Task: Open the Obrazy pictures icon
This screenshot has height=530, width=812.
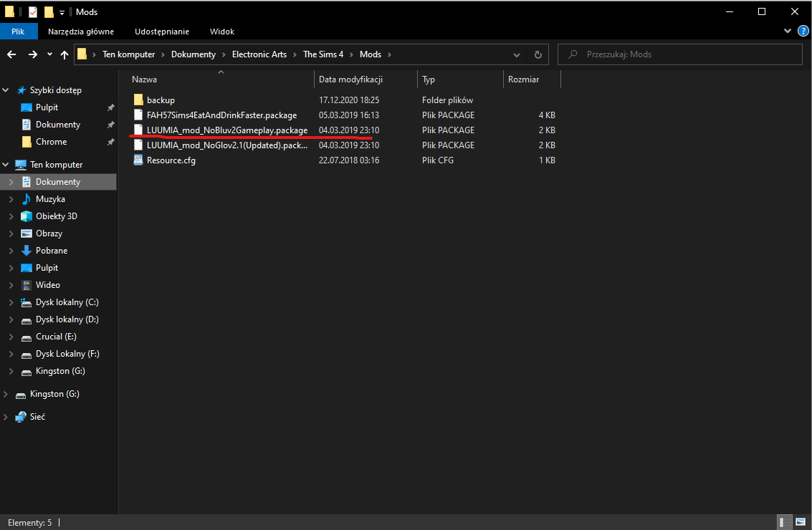Action: (x=27, y=233)
